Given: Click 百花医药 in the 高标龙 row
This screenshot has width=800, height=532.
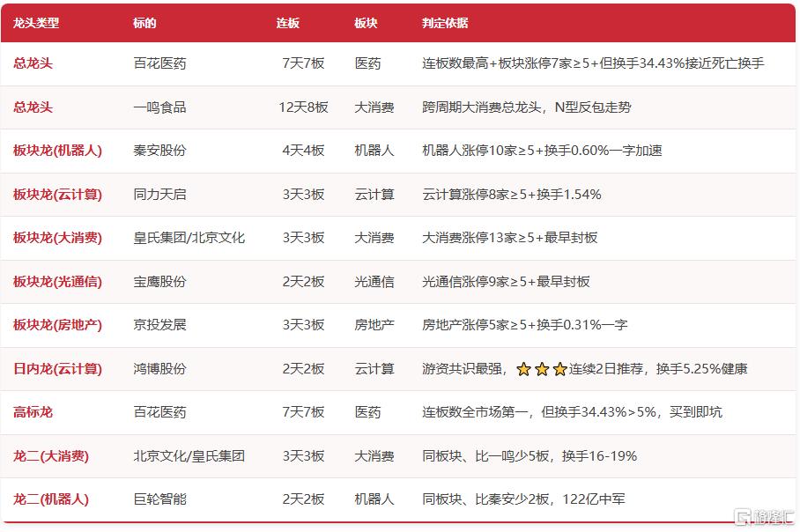Looking at the screenshot, I should pyautogui.click(x=159, y=412).
